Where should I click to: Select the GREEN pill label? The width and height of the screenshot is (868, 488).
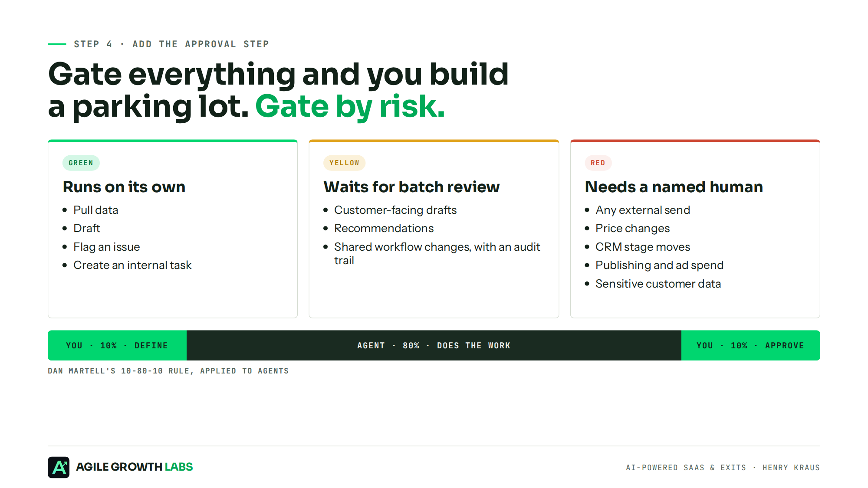(x=81, y=163)
